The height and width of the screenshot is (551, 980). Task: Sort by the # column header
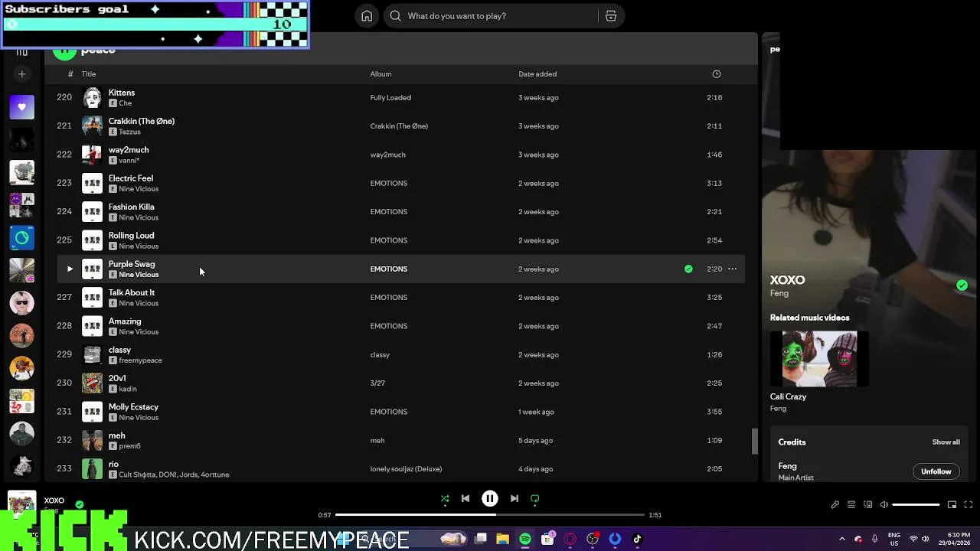[70, 74]
